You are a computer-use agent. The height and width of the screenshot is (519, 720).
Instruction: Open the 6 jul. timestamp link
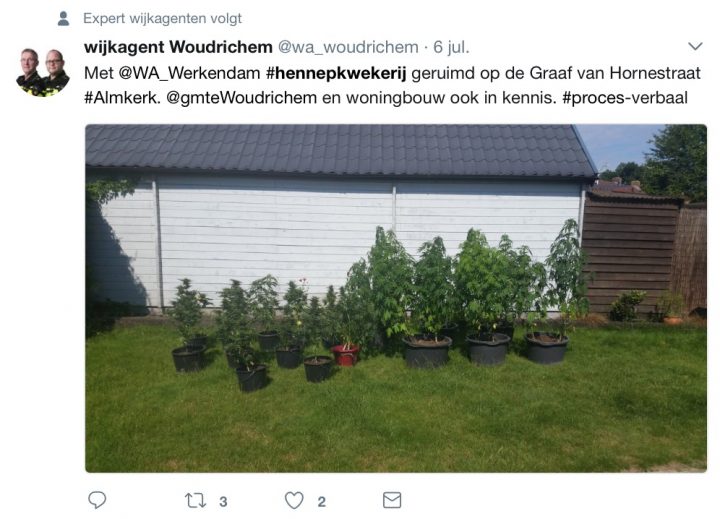451,47
